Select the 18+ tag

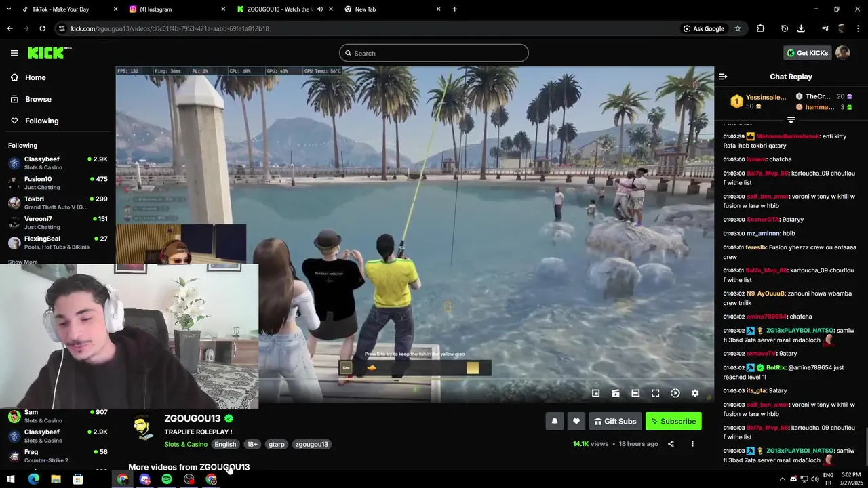(252, 445)
